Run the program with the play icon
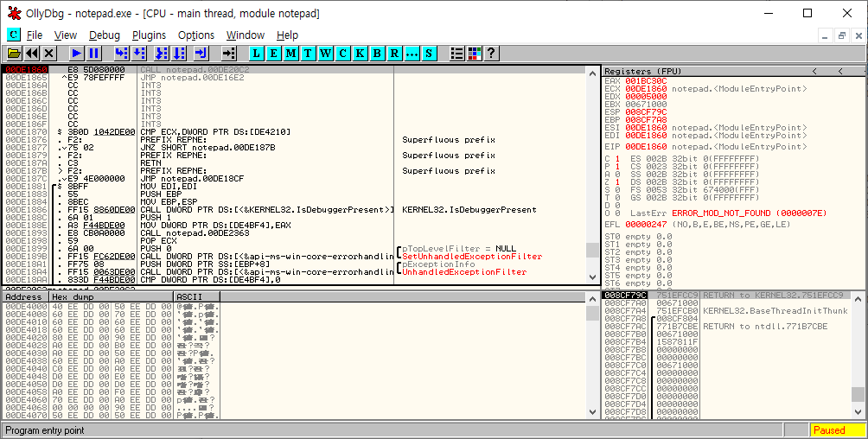Viewport: 868px width, 439px height. click(76, 53)
